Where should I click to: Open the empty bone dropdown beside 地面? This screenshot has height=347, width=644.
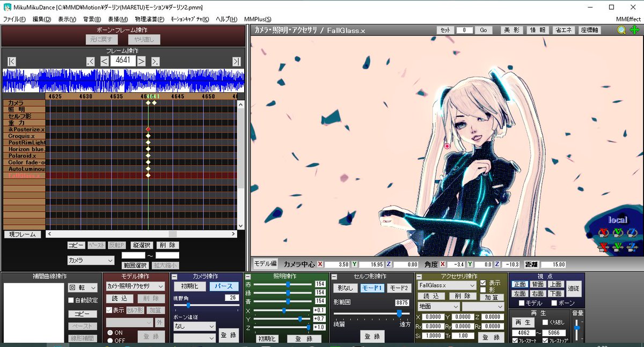tap(483, 306)
